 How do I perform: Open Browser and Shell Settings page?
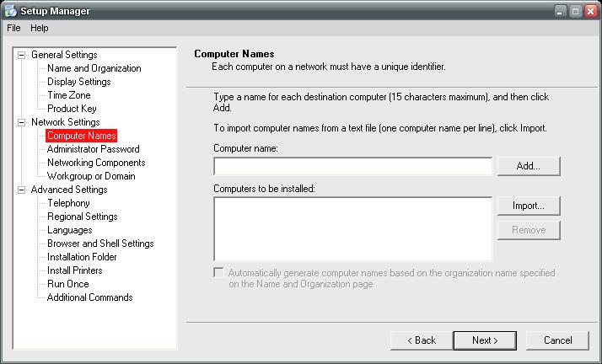click(x=100, y=244)
